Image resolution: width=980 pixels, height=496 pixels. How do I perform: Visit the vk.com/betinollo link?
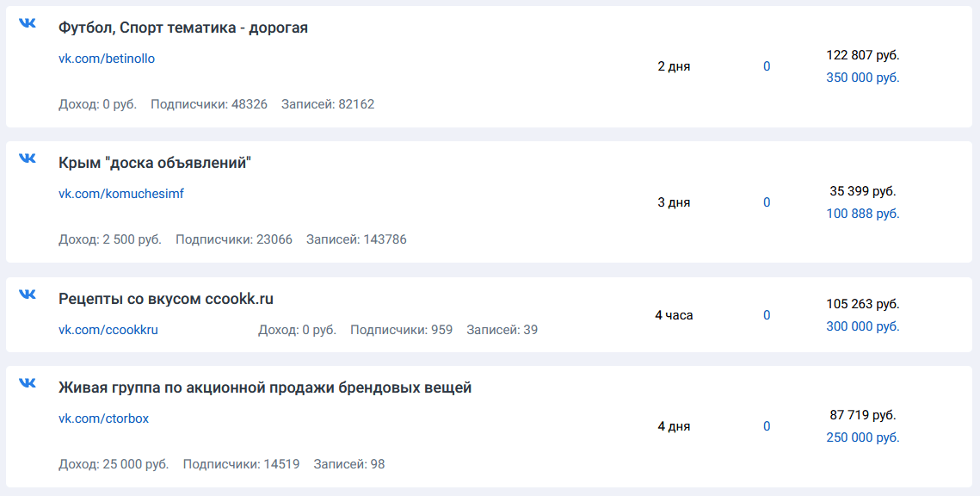(x=107, y=59)
